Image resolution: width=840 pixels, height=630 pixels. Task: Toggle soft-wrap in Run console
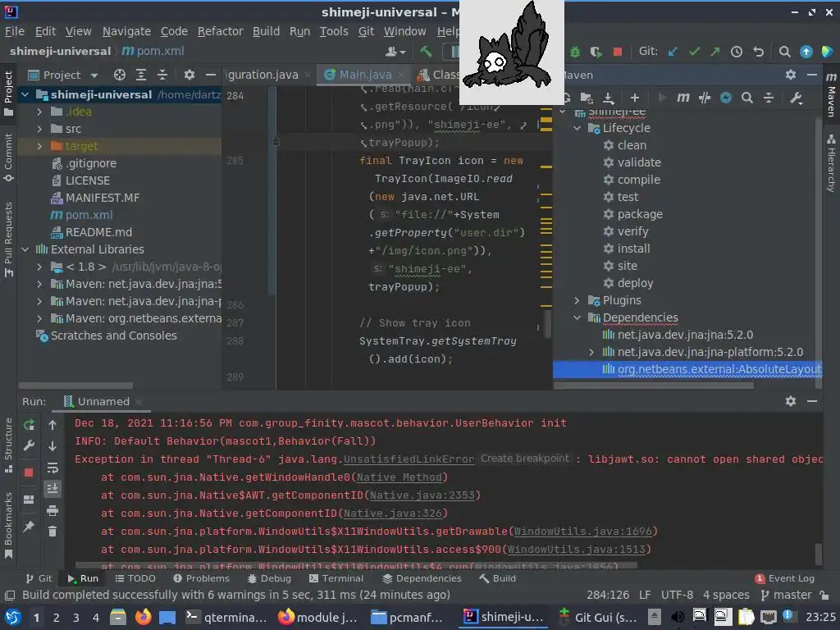coord(52,468)
